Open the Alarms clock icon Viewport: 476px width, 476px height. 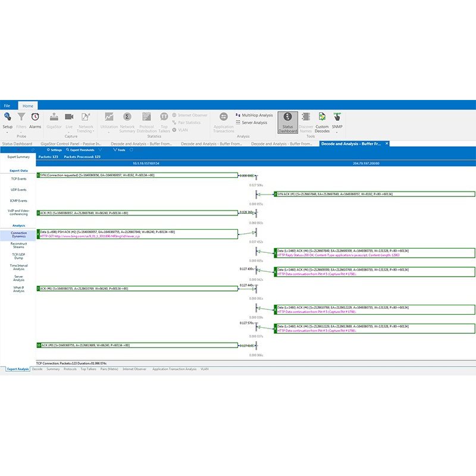click(x=35, y=117)
